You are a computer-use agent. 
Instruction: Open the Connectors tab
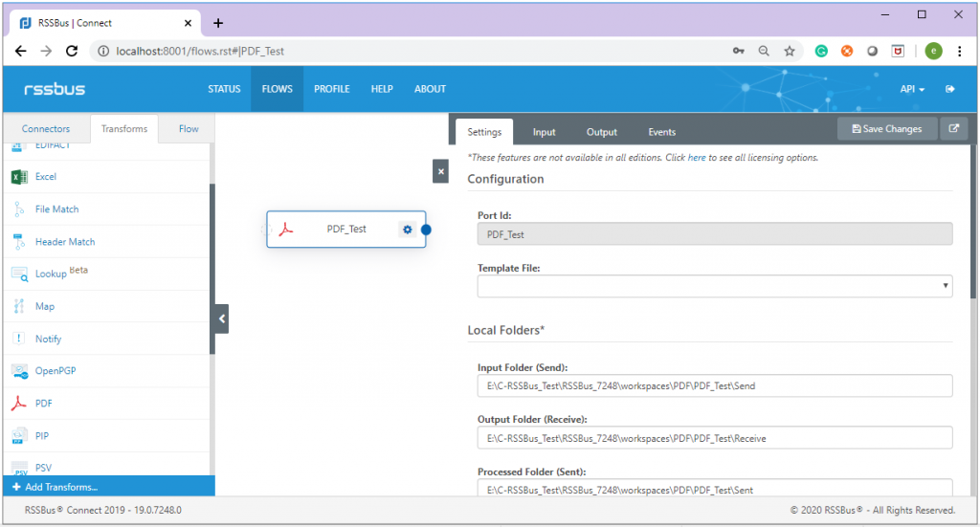tap(46, 128)
